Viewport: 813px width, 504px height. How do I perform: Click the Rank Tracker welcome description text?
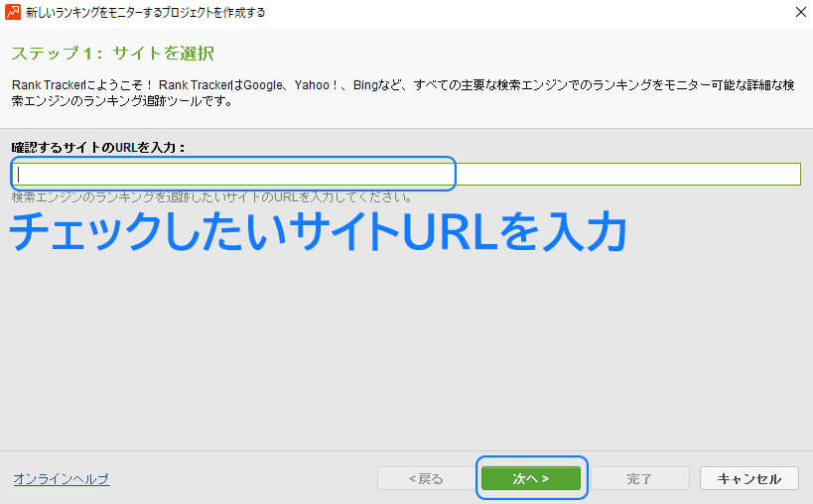(403, 92)
